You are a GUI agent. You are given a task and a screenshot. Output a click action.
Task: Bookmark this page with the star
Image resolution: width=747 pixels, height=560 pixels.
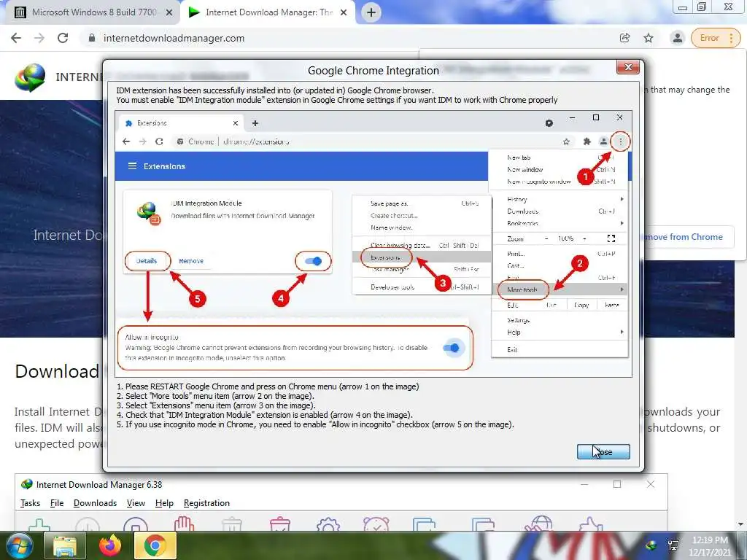(x=649, y=38)
